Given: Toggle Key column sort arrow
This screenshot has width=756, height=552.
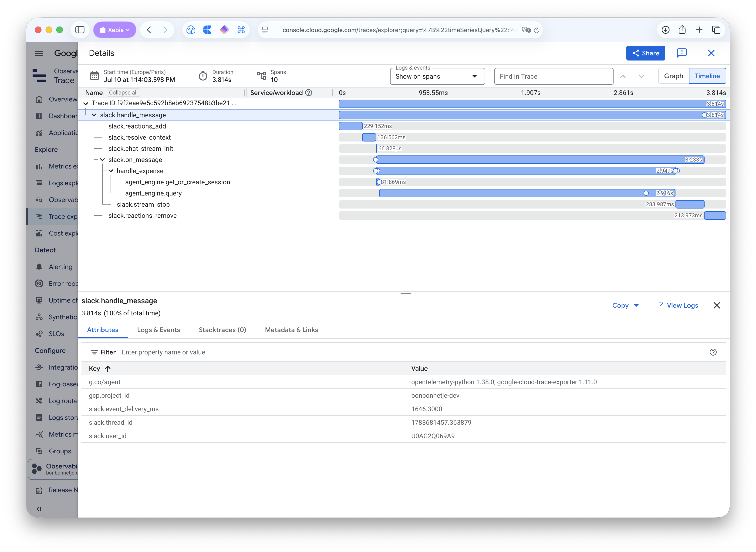Looking at the screenshot, I should coord(108,369).
